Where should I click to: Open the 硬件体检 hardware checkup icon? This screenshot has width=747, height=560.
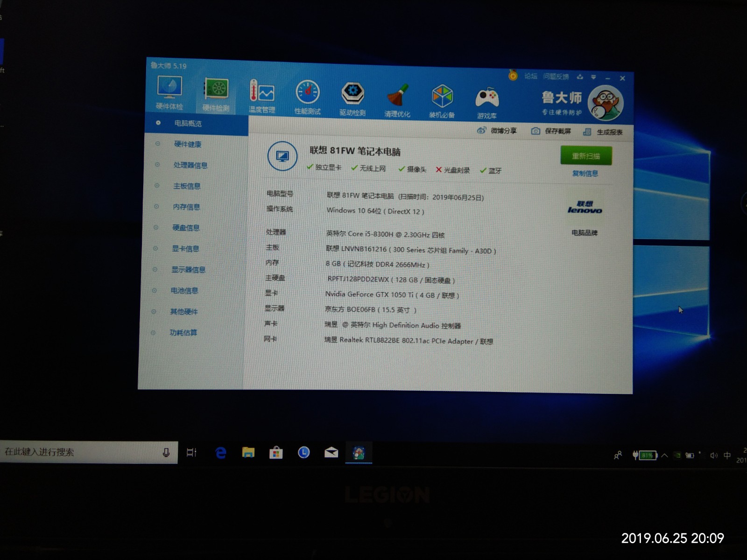[169, 92]
